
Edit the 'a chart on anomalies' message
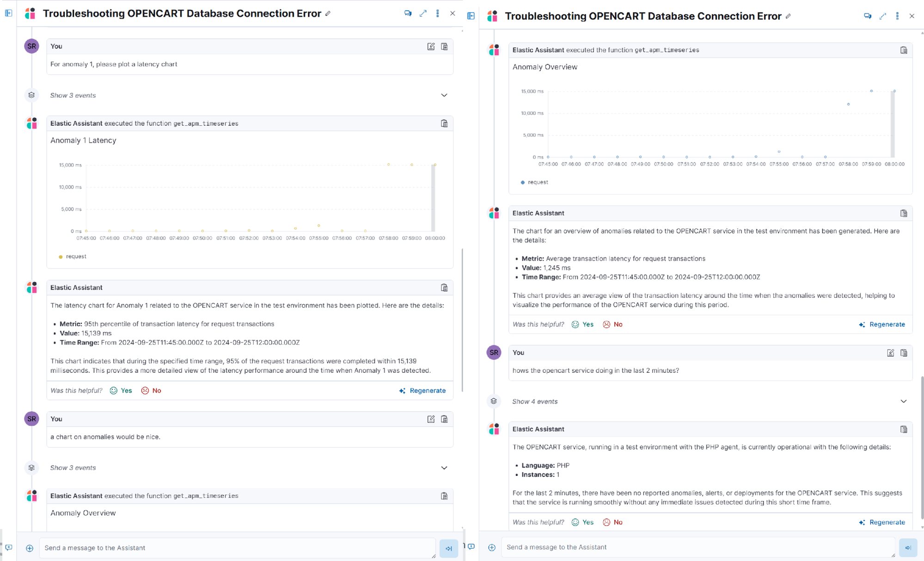tap(431, 419)
